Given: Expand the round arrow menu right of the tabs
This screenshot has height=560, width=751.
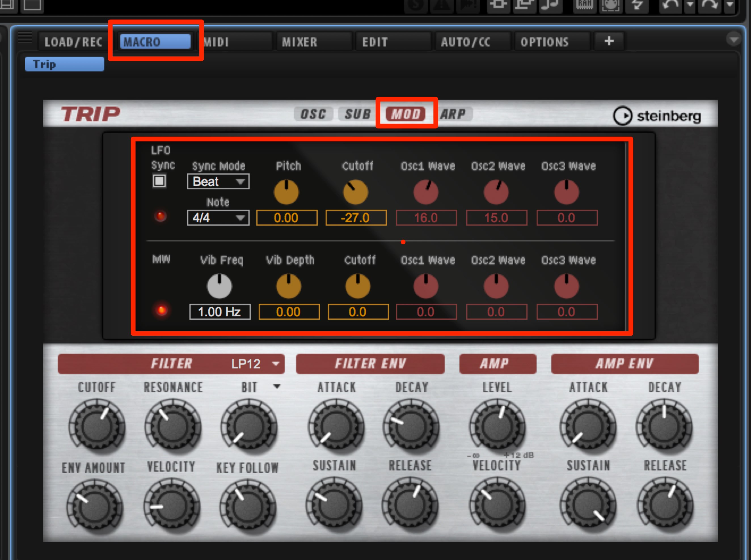Looking at the screenshot, I should (x=734, y=39).
